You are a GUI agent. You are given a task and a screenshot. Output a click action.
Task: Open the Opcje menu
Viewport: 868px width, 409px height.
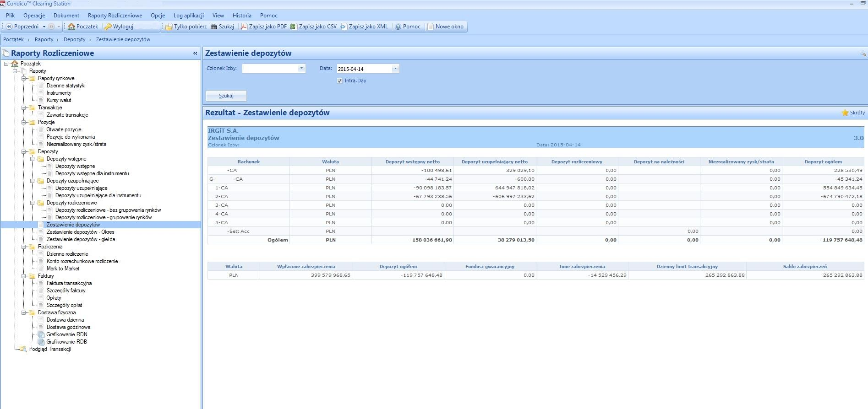(158, 16)
